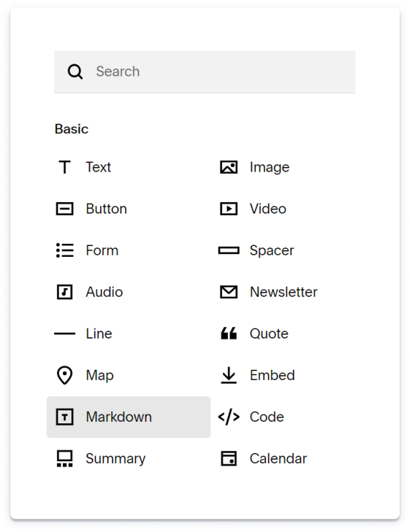Insert a Code block via its label
Viewport: 410px width, 532px height.
[267, 417]
